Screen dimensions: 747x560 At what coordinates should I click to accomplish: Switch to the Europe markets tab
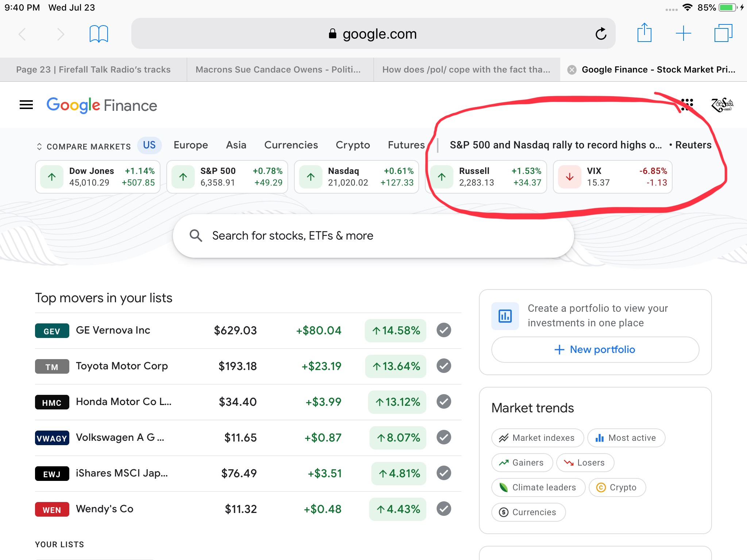[191, 145]
